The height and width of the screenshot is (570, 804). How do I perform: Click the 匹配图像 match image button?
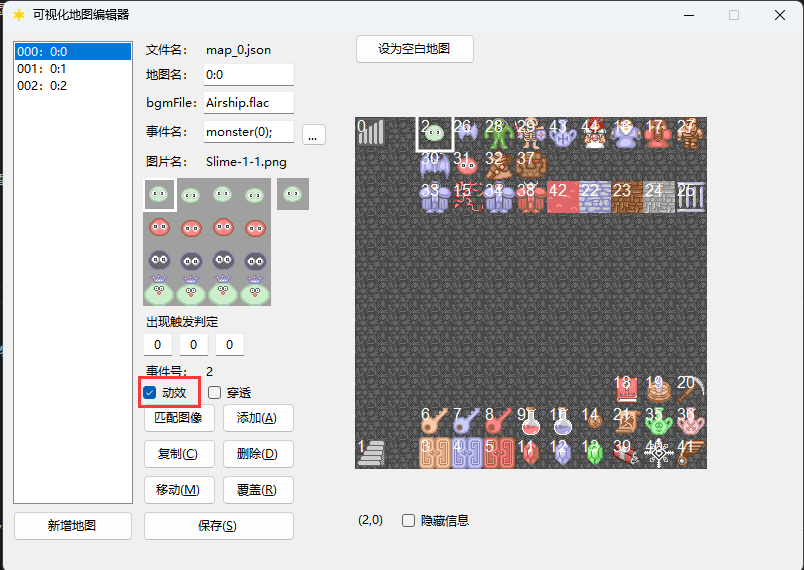tap(179, 418)
